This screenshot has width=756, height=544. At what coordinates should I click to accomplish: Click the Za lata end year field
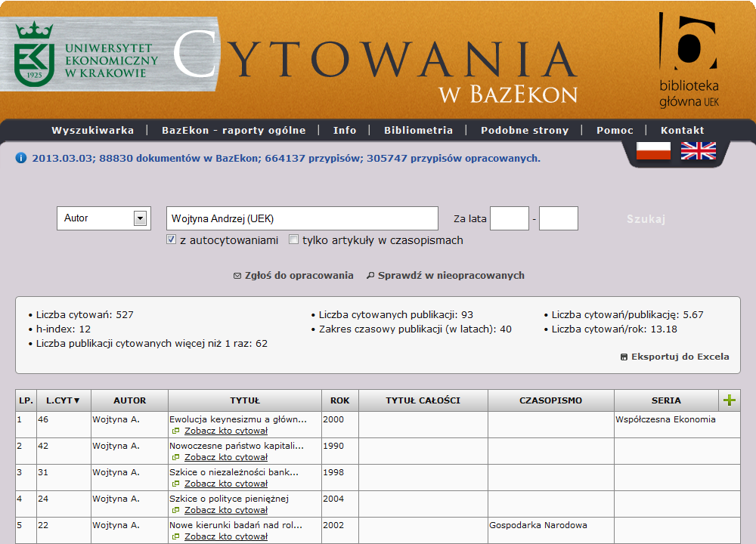click(559, 218)
